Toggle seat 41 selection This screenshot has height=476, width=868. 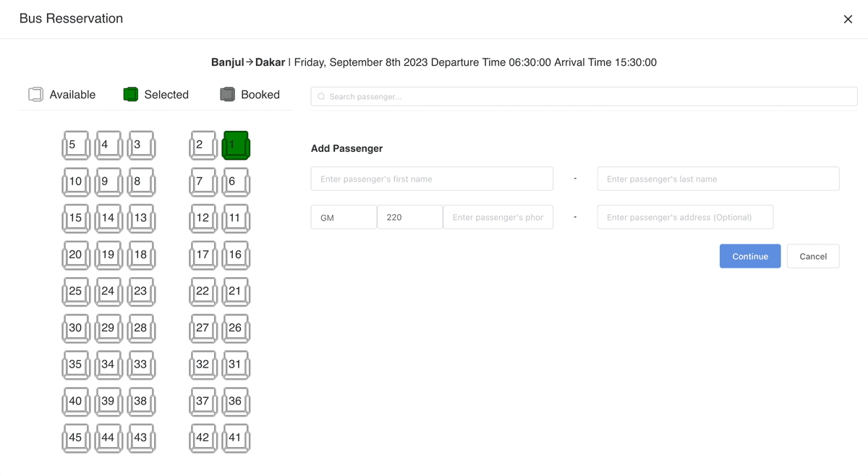click(235, 438)
